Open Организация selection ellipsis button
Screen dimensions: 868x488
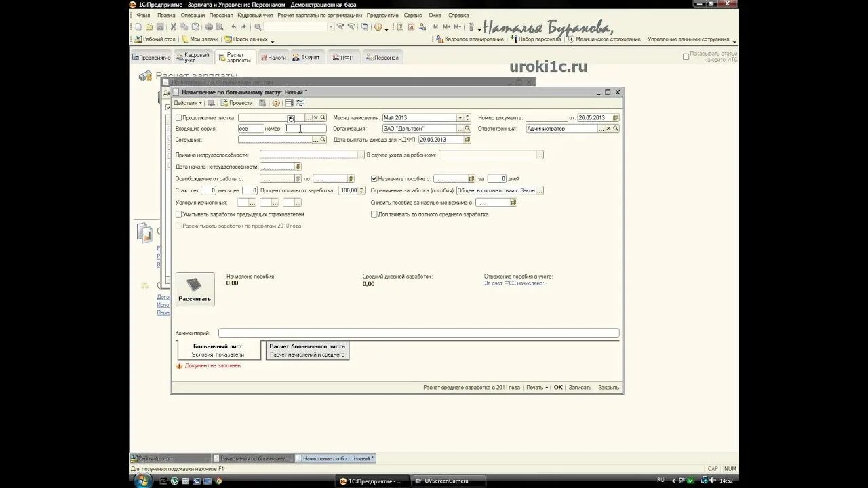tap(460, 128)
